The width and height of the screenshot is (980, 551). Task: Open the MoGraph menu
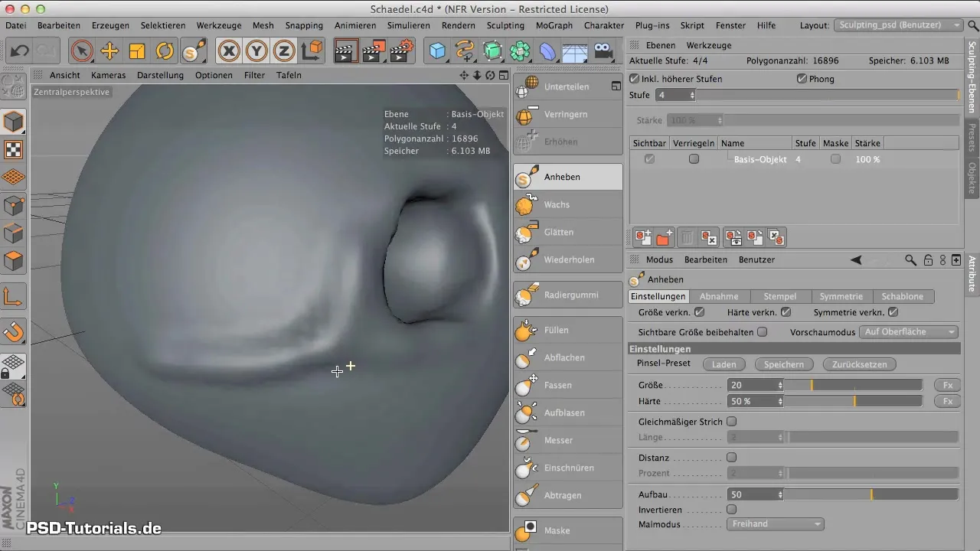(x=554, y=25)
